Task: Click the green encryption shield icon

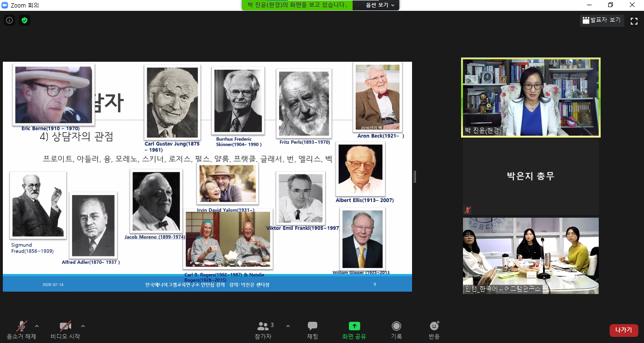Action: [x=25, y=20]
